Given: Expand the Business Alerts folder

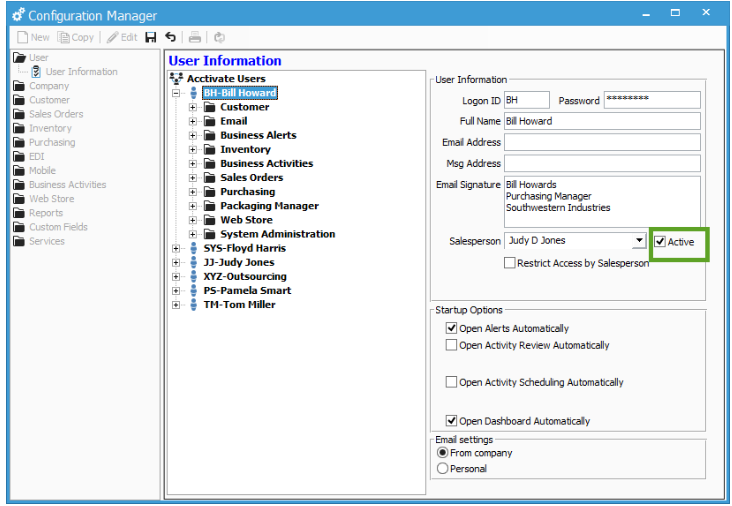Looking at the screenshot, I should tap(192, 135).
